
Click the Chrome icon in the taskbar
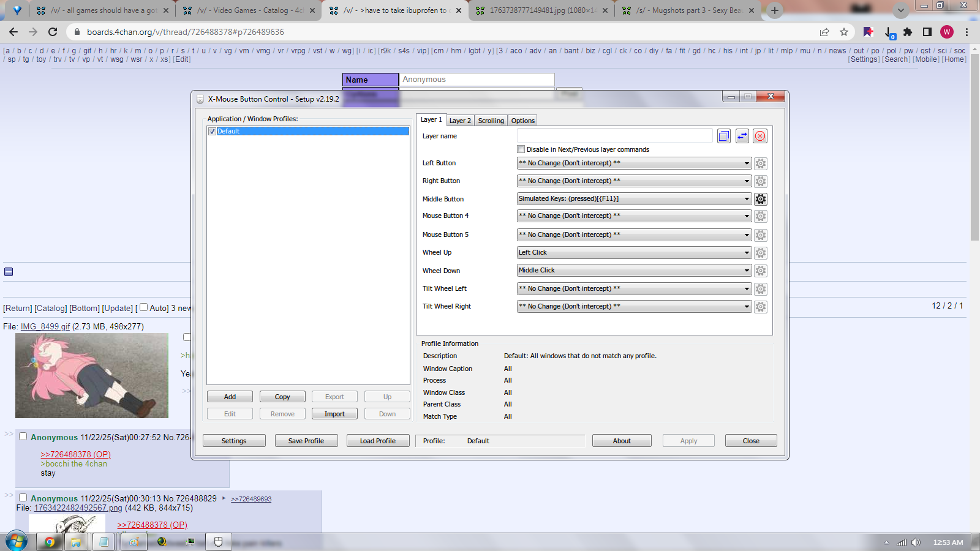click(x=50, y=542)
